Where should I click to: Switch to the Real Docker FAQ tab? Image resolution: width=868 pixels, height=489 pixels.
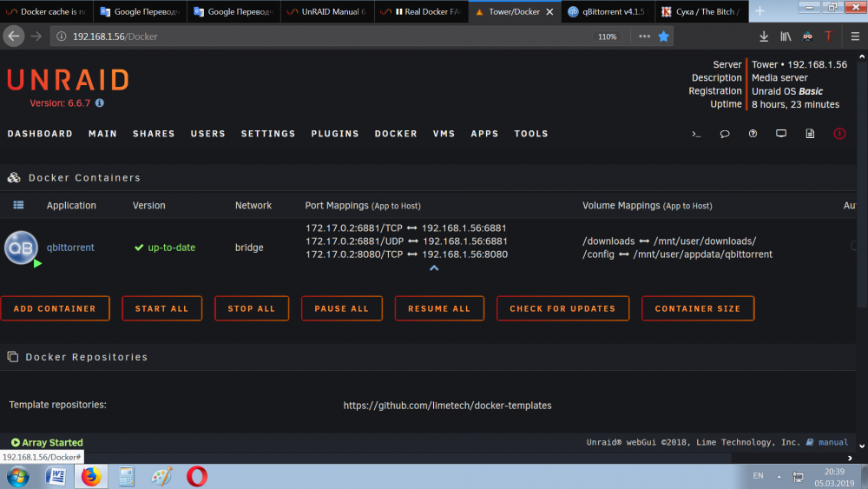[x=421, y=11]
